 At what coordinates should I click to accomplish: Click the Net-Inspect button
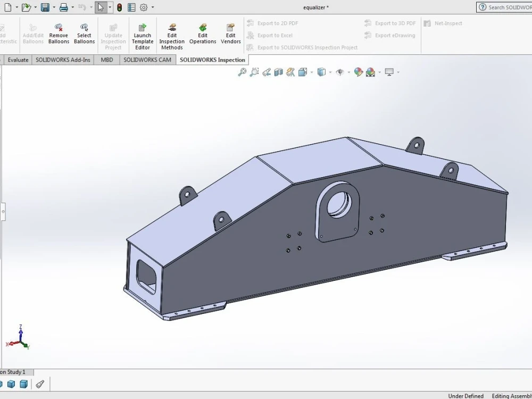(x=443, y=23)
